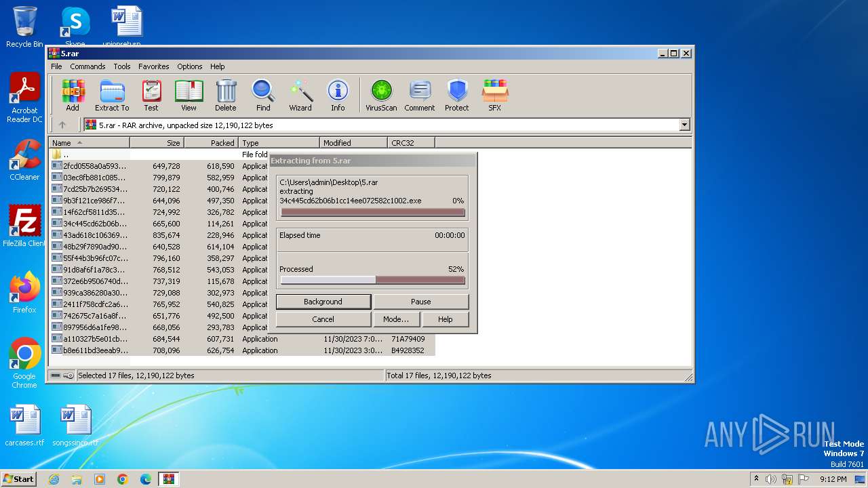Open the Favorites menu
The image size is (868, 488).
(154, 66)
